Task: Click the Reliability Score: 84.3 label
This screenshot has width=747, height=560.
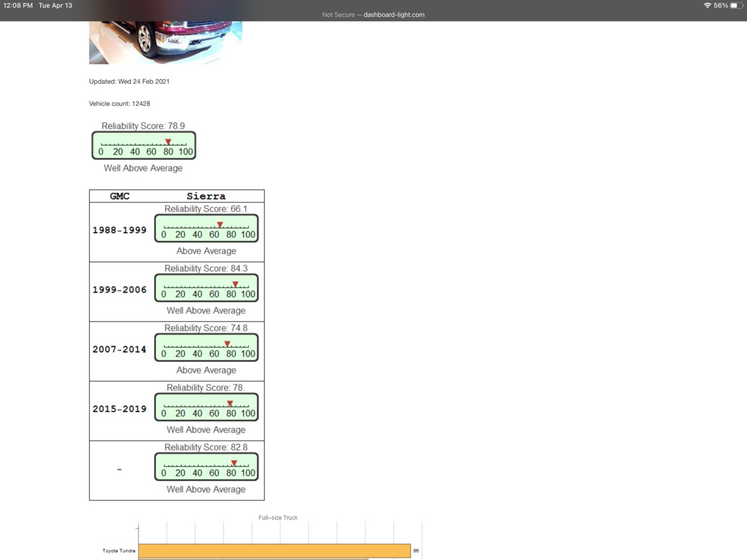Action: [206, 268]
